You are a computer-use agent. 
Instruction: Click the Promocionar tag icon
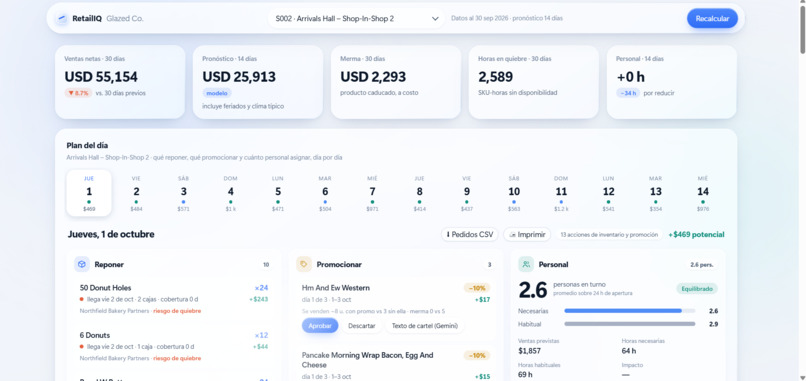click(304, 264)
